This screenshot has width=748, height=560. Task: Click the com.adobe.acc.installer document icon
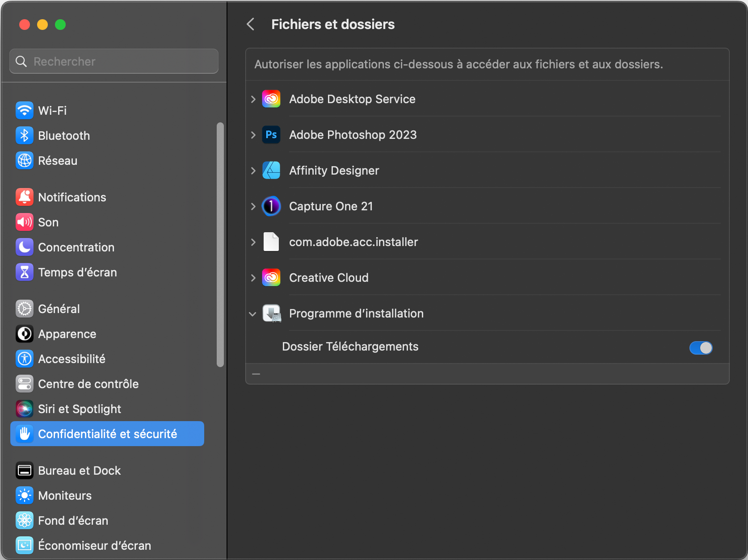[271, 242]
